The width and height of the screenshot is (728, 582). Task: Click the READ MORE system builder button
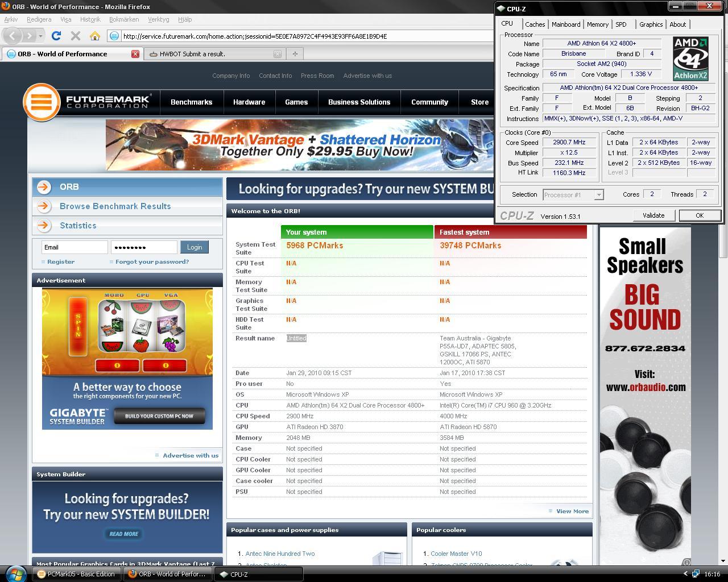pos(123,534)
